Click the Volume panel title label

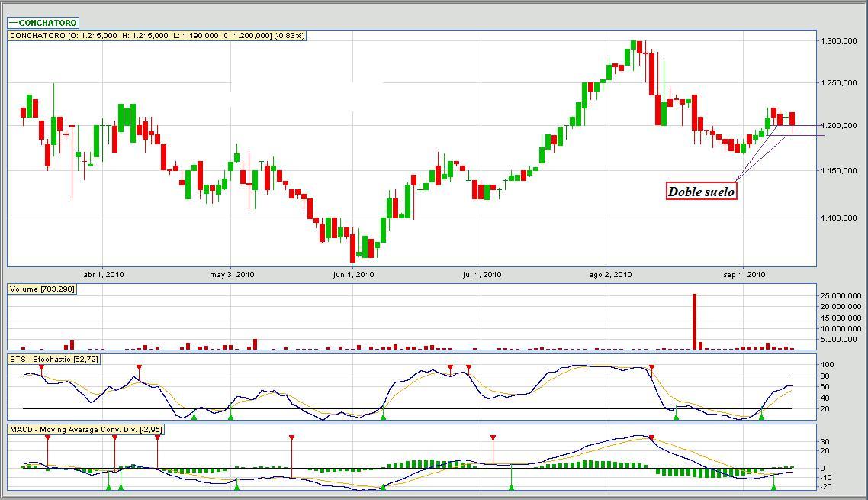click(x=42, y=289)
